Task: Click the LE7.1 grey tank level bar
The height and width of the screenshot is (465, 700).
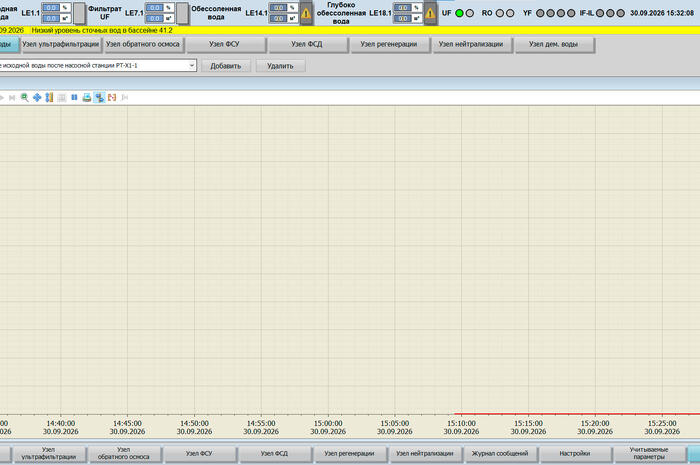Action: [x=183, y=13]
